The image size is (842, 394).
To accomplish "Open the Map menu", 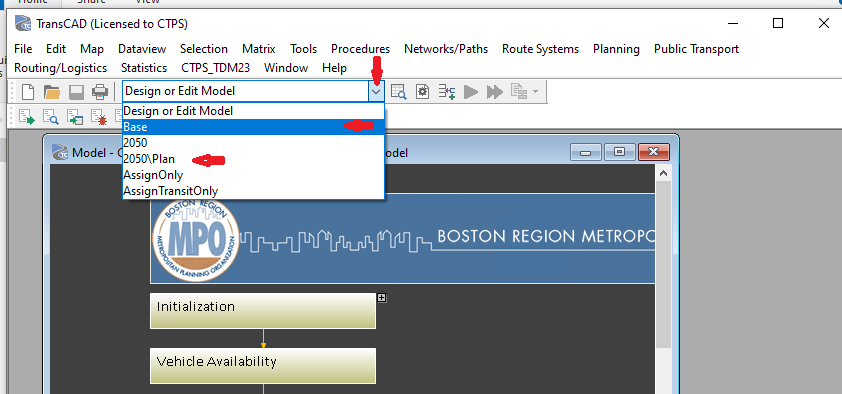I will point(92,49).
